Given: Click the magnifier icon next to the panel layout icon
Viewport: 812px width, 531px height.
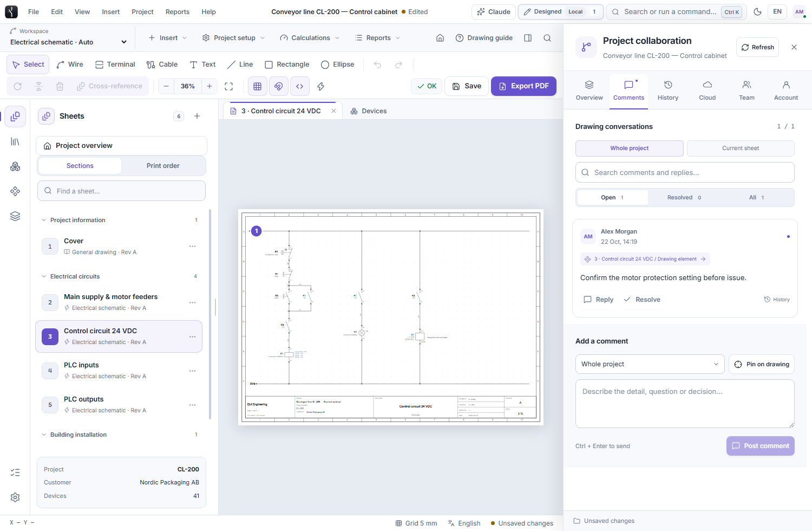Looking at the screenshot, I should [547, 38].
